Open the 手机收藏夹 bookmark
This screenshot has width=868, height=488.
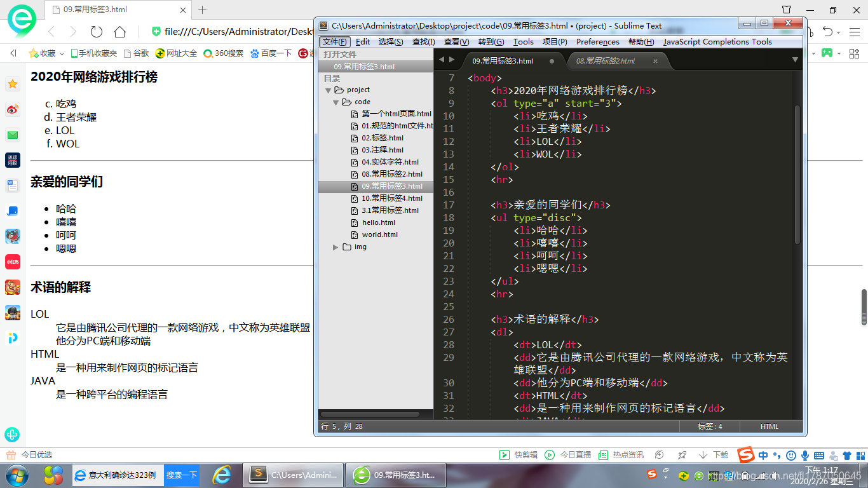pyautogui.click(x=93, y=53)
